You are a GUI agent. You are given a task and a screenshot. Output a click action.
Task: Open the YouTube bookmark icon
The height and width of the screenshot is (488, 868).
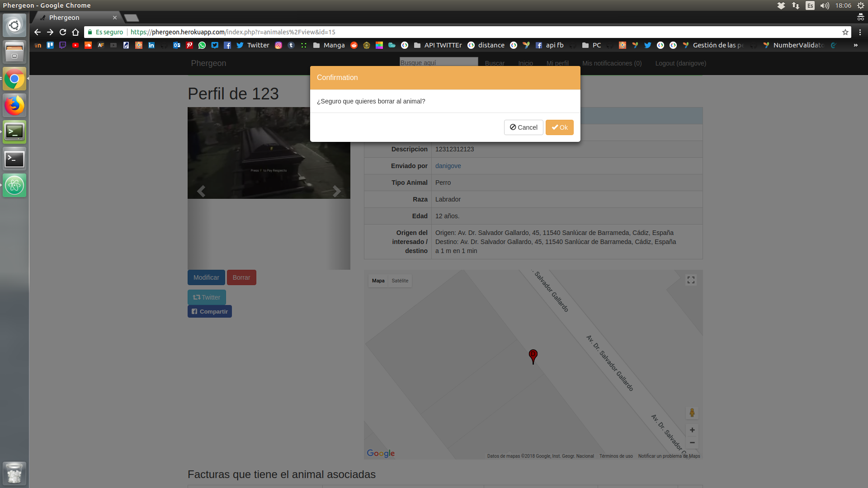[75, 45]
